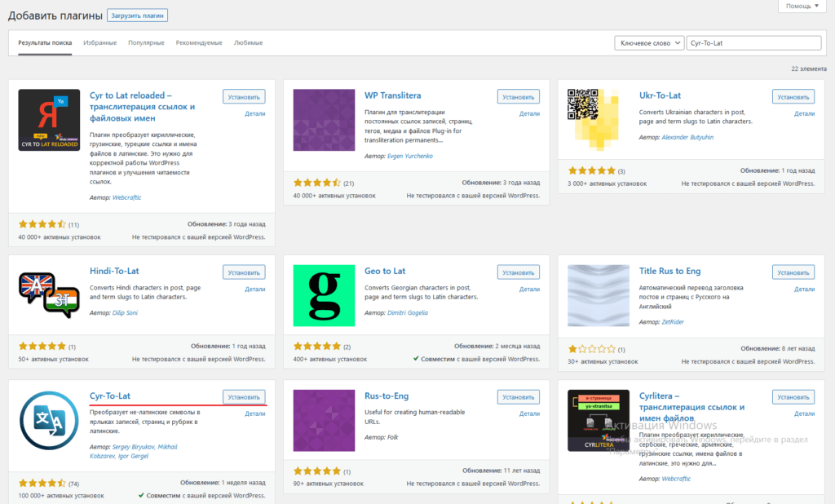The width and height of the screenshot is (835, 504).
Task: Install the Geo to Lat plugin
Action: 519,272
